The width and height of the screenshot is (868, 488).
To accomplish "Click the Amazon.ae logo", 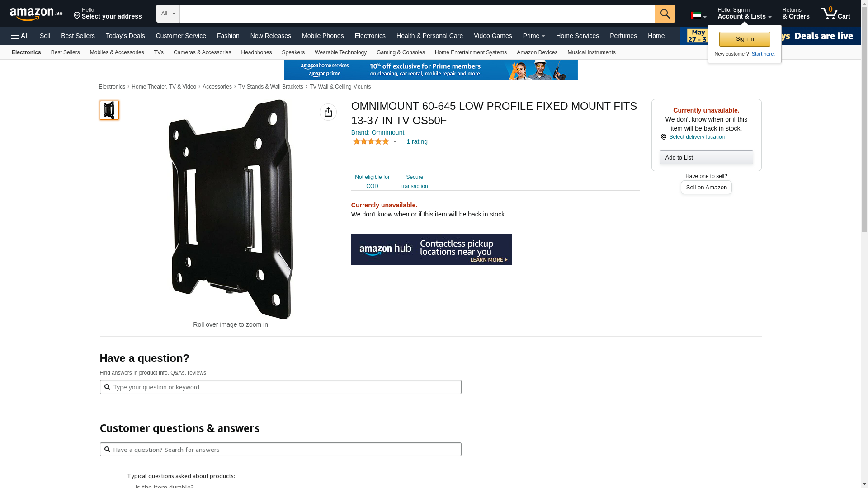I will [x=36, y=14].
